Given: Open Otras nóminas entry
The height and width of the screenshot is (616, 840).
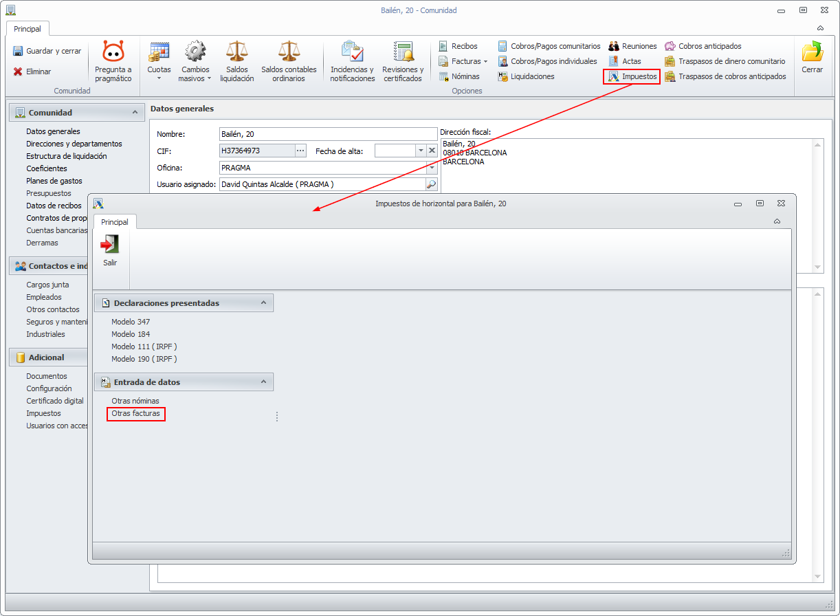Looking at the screenshot, I should [135, 401].
